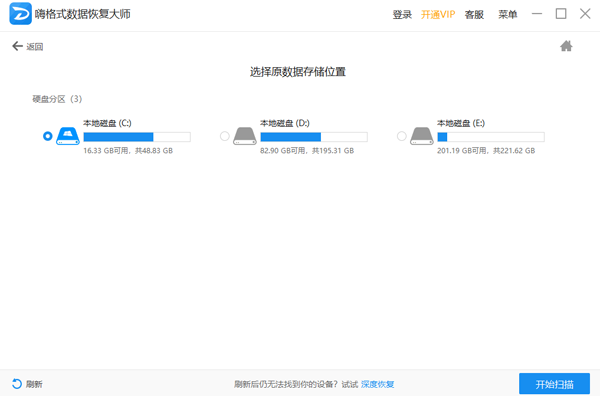The width and height of the screenshot is (600, 396).
Task: Click the refresh circular arrow icon
Action: [x=17, y=384]
